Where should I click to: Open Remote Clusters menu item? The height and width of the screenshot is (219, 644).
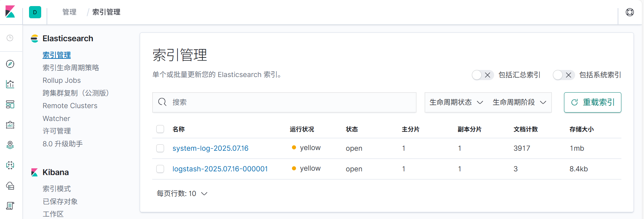coord(70,106)
